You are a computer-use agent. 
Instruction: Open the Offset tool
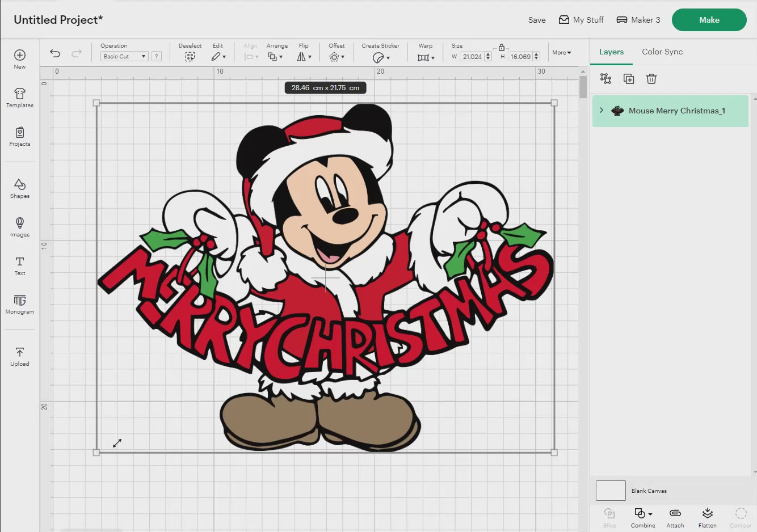[337, 57]
